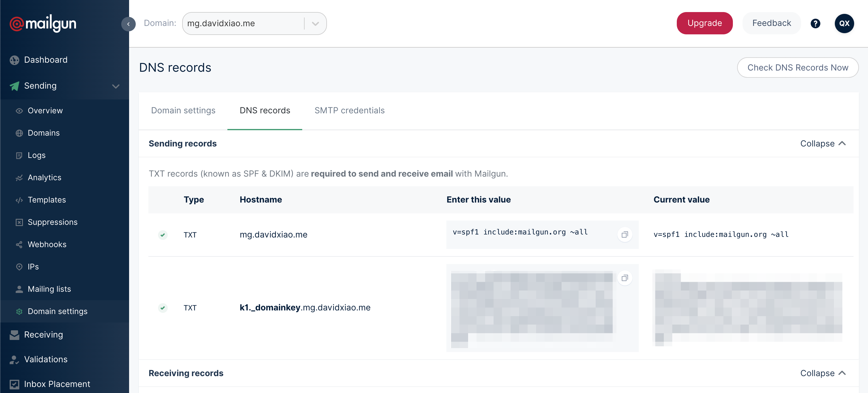Viewport: 868px width, 393px height.
Task: Click the Receiving inbox icon
Action: click(x=14, y=335)
